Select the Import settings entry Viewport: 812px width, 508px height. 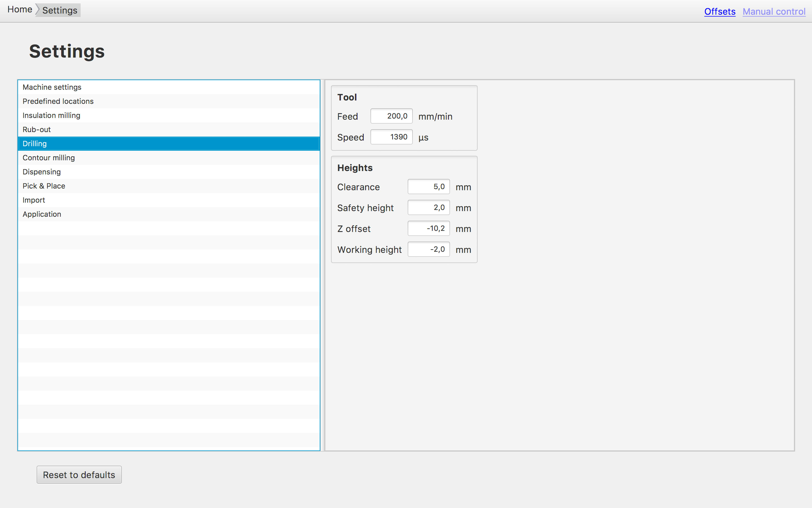[x=169, y=200]
